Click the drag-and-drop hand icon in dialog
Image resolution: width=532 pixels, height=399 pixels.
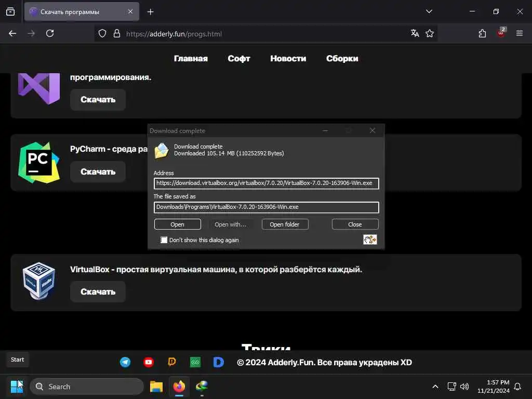(x=370, y=240)
